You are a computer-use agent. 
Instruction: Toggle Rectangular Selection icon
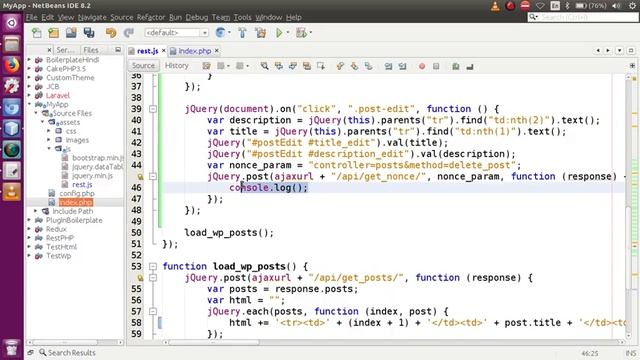[x=321, y=66]
